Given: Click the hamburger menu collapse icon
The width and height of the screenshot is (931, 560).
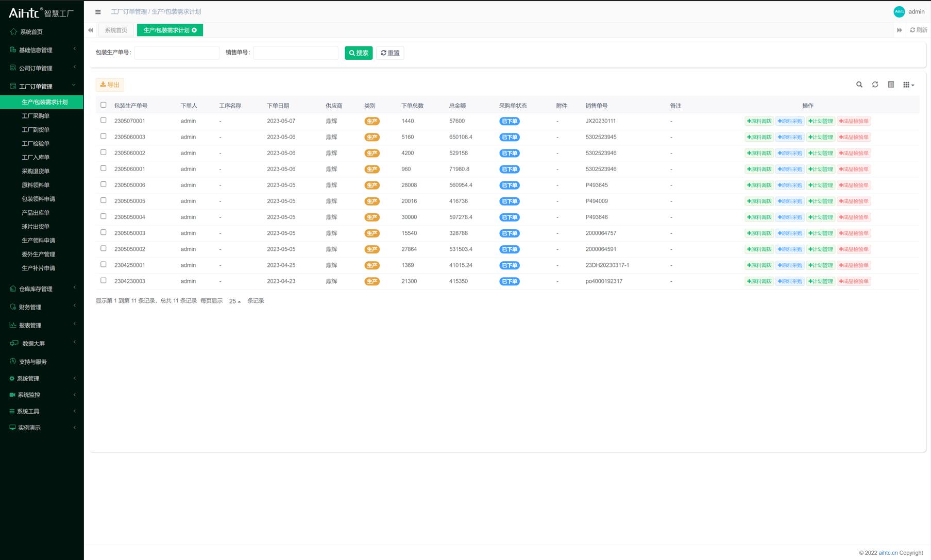Looking at the screenshot, I should pyautogui.click(x=98, y=12).
